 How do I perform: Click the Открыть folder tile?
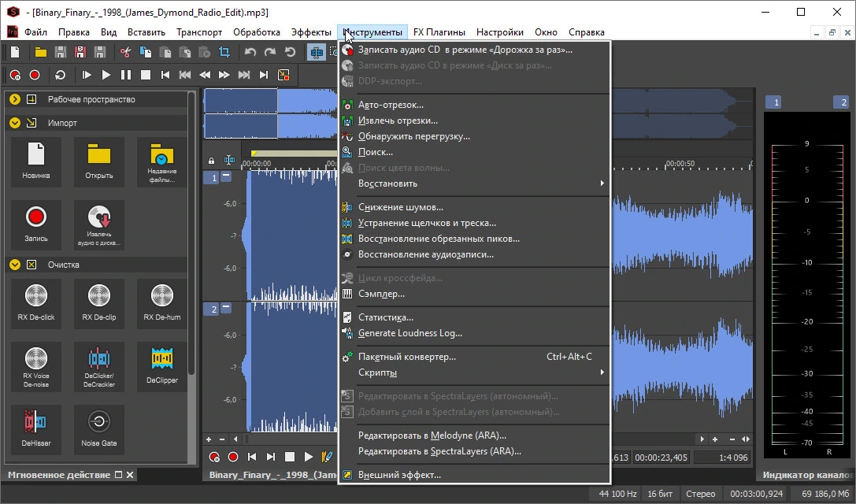[x=98, y=161]
